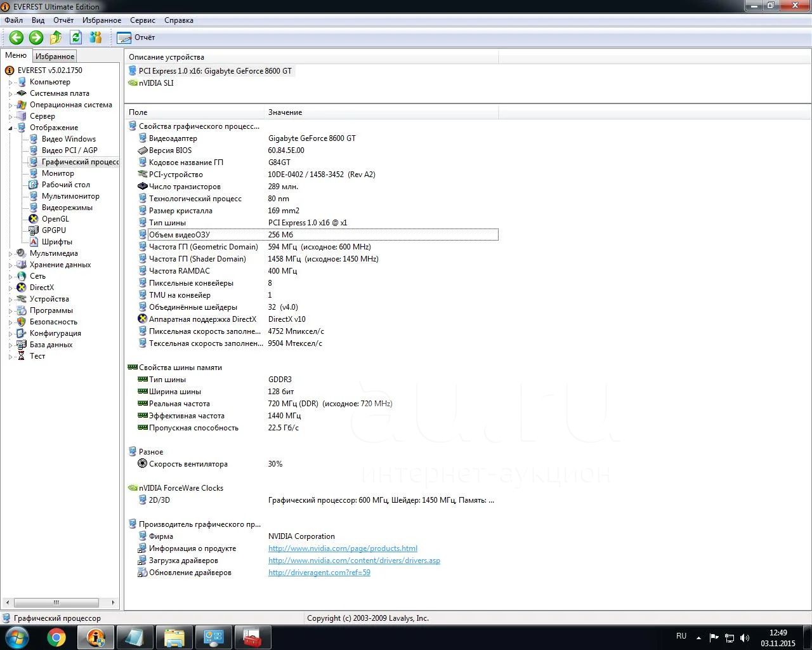The height and width of the screenshot is (650, 812).
Task: Expand the Системная плата tree node
Action: [x=10, y=93]
